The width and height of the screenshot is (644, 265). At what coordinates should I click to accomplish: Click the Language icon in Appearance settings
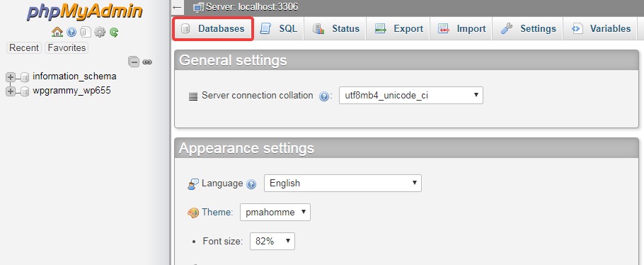click(x=193, y=184)
